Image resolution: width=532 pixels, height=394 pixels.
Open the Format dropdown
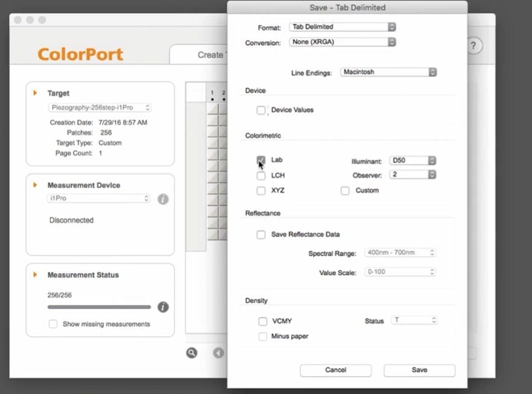coord(342,27)
